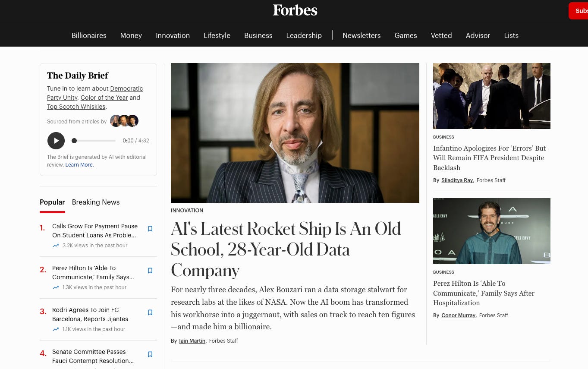Bookmark the Perez Hilton popular story
The width and height of the screenshot is (588, 369).
coord(150,271)
